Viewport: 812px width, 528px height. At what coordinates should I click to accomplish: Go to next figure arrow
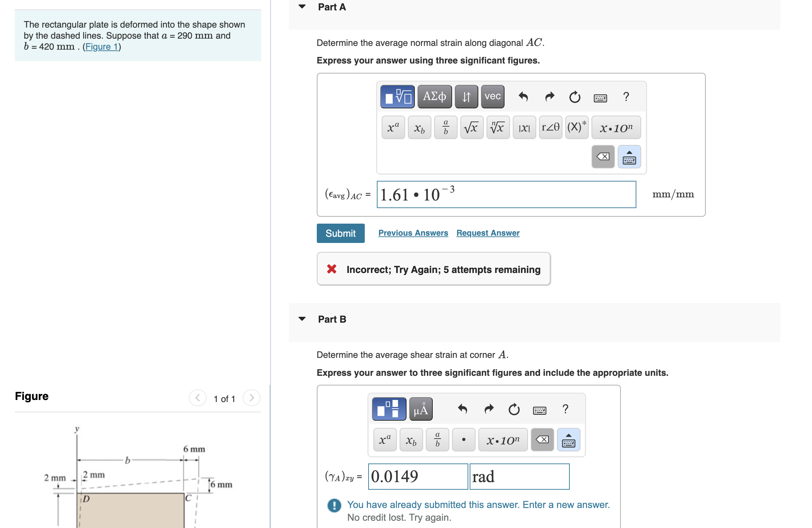click(x=252, y=398)
